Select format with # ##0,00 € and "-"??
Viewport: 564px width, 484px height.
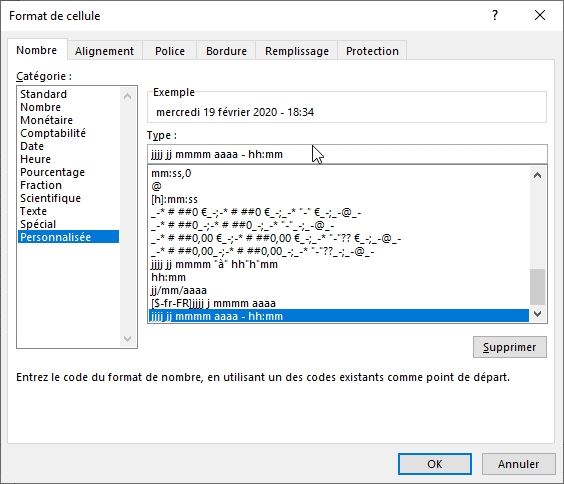338,238
